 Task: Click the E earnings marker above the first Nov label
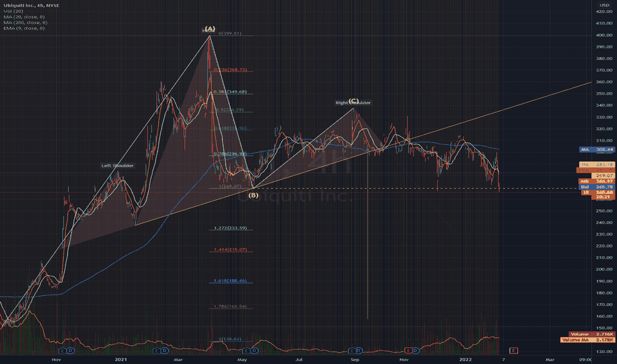tap(62, 350)
